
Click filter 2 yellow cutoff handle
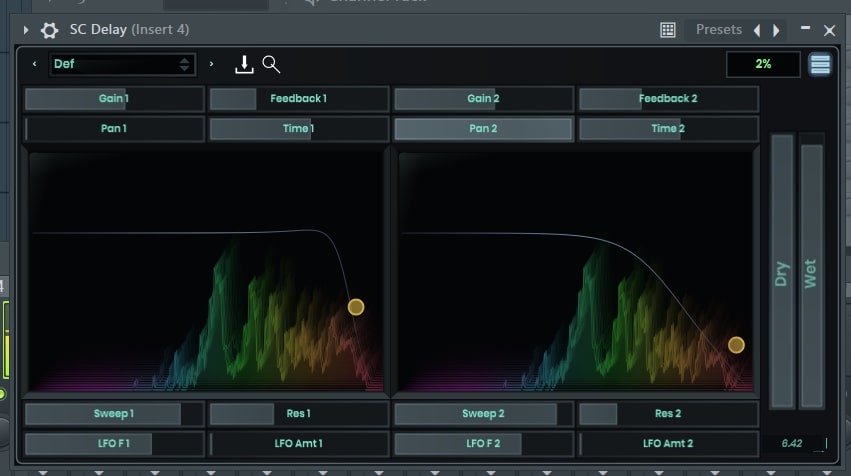736,345
